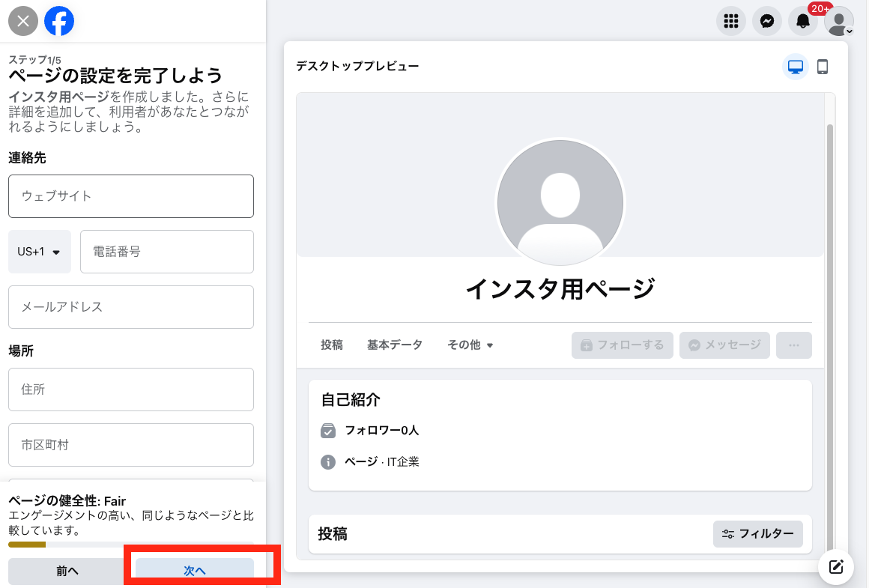The width and height of the screenshot is (869, 588).
Task: Switch to the 基本データ tab
Action: point(395,345)
